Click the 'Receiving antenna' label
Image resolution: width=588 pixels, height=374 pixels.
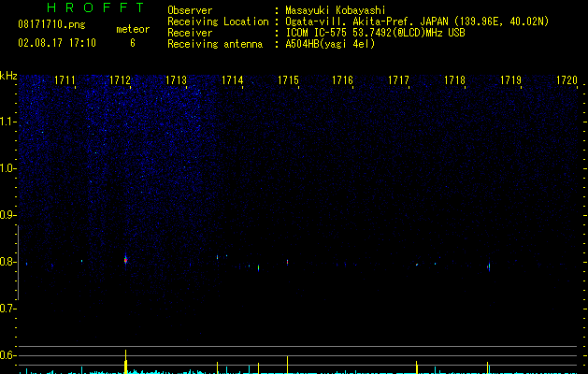click(215, 44)
